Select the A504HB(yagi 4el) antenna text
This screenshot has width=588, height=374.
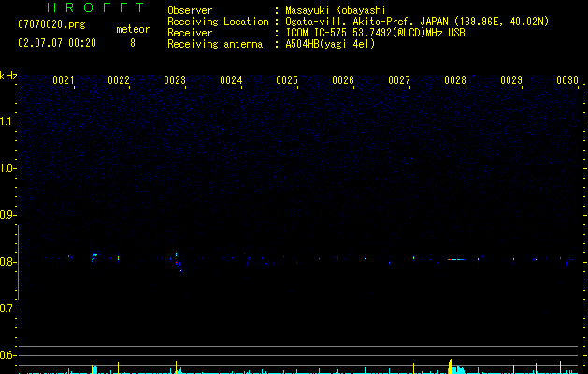pos(330,44)
